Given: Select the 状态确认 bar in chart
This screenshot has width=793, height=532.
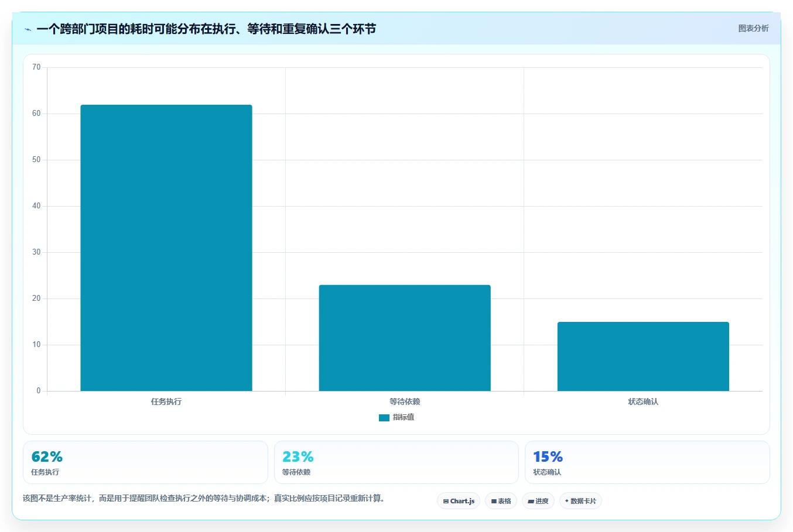Looking at the screenshot, I should coord(643,356).
